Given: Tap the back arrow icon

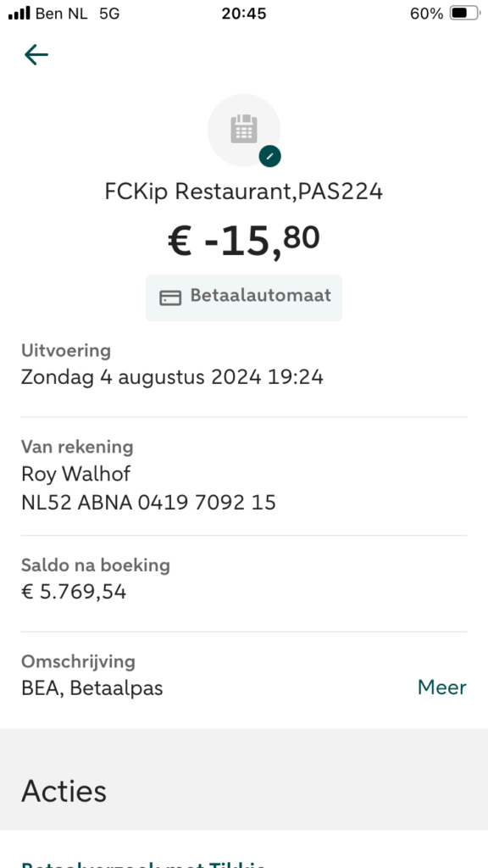Looking at the screenshot, I should click(36, 55).
